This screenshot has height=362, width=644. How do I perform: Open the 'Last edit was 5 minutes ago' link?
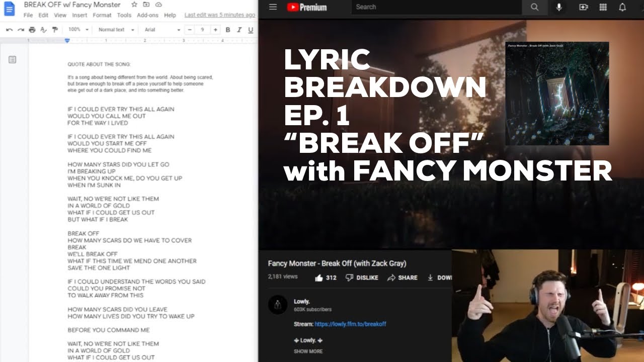click(220, 15)
